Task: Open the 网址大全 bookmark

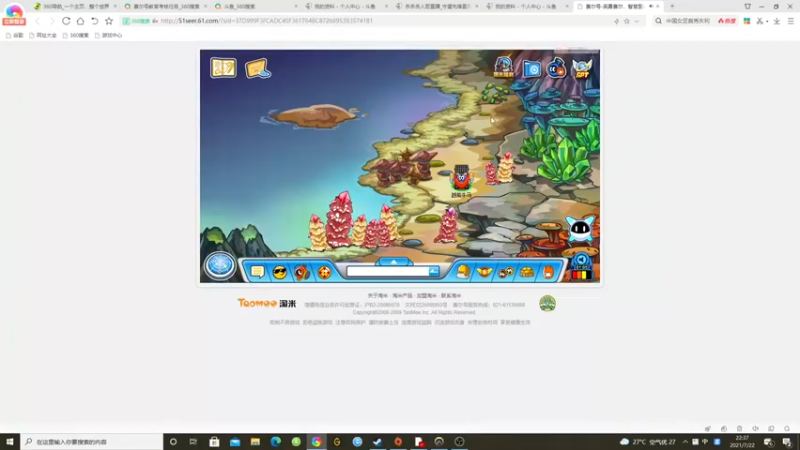Action: (x=43, y=35)
